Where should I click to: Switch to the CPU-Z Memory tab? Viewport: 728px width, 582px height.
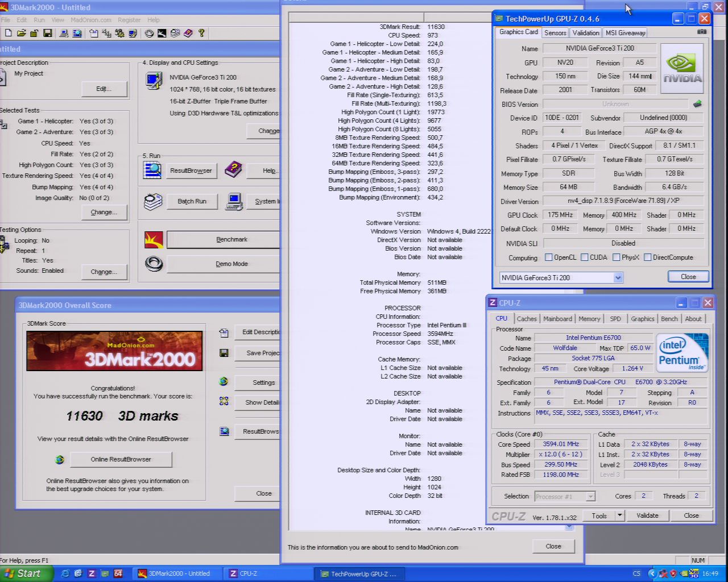[589, 319]
